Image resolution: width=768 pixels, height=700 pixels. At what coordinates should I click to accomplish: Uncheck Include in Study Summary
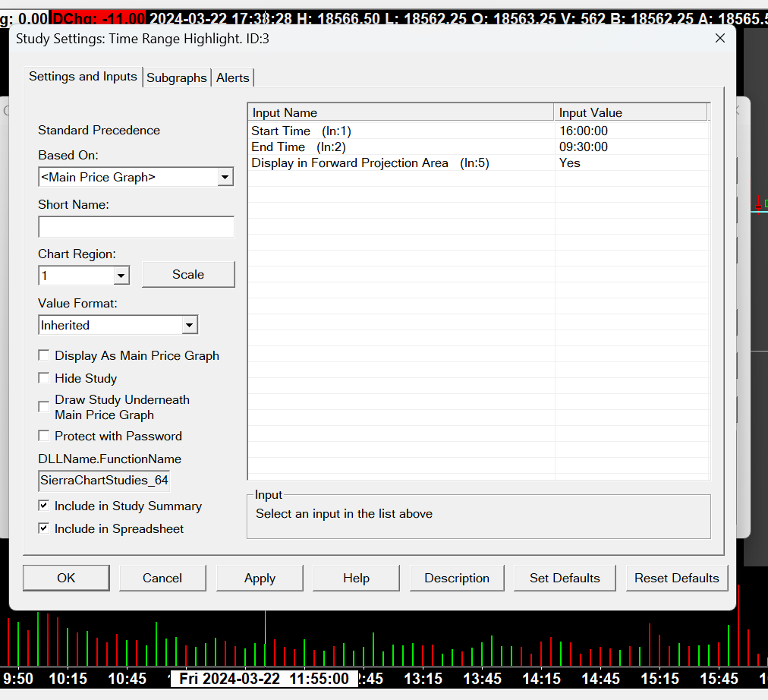coord(44,506)
